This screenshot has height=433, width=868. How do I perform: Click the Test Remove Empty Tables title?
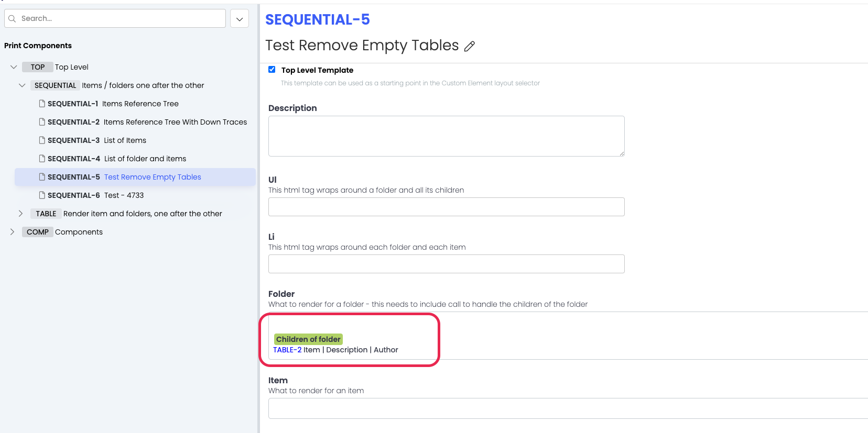tap(362, 46)
